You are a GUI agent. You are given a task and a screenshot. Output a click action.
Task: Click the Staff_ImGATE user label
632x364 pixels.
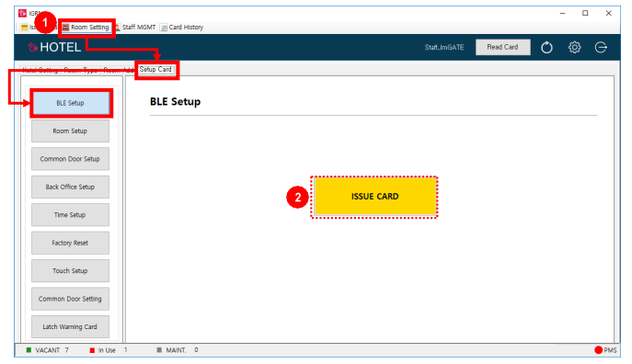pos(444,48)
